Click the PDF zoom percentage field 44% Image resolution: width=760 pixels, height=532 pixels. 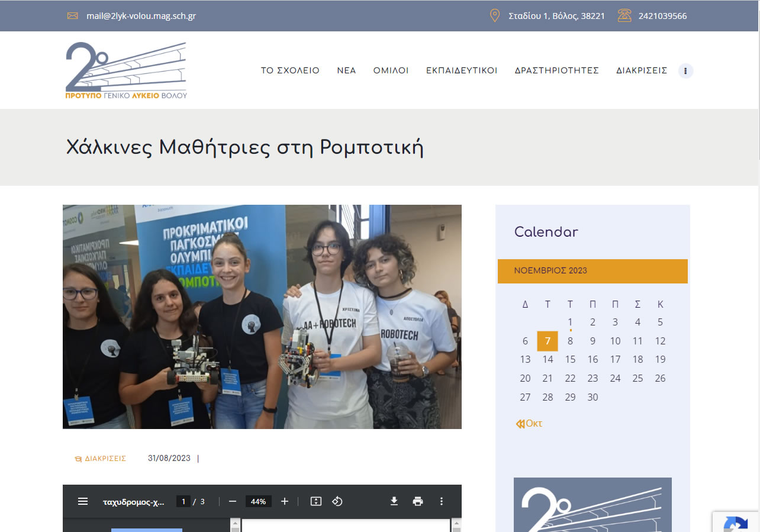point(258,501)
